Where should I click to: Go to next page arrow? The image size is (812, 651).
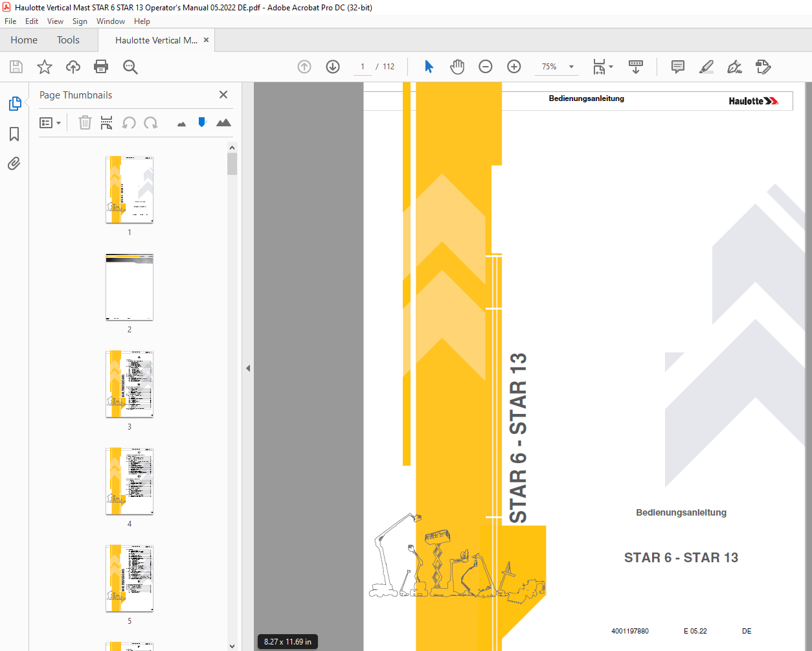click(333, 67)
